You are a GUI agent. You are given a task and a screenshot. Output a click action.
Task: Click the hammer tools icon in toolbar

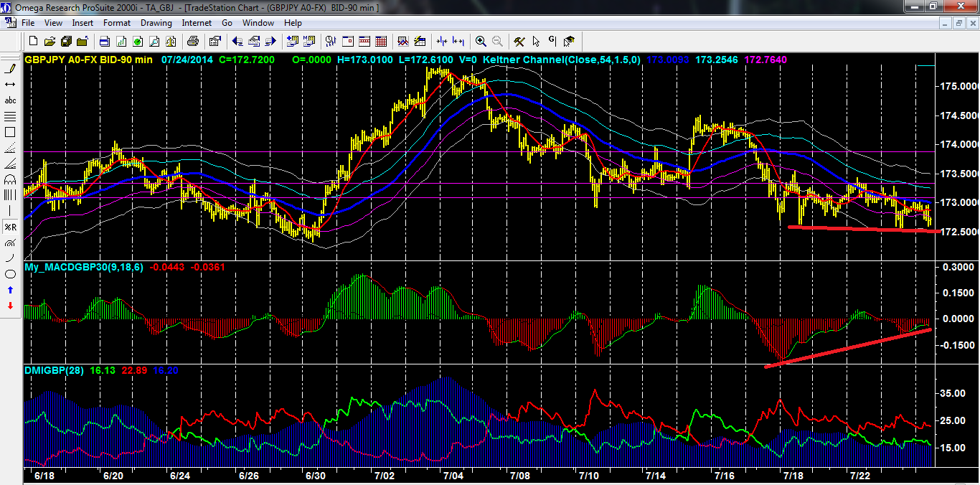(x=519, y=41)
